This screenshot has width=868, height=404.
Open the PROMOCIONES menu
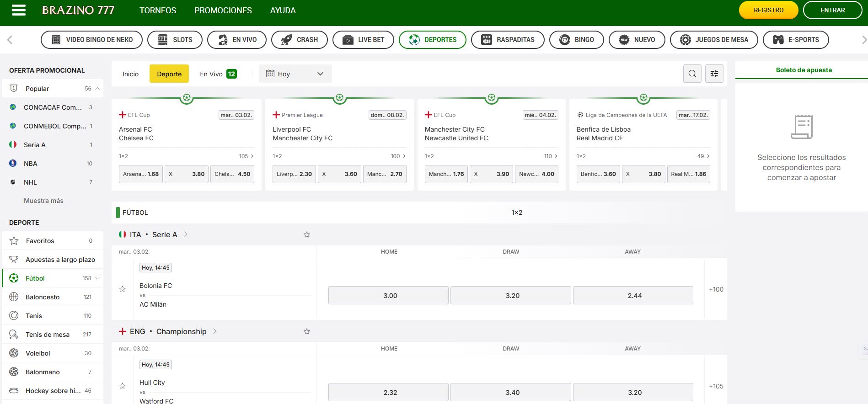coord(223,10)
